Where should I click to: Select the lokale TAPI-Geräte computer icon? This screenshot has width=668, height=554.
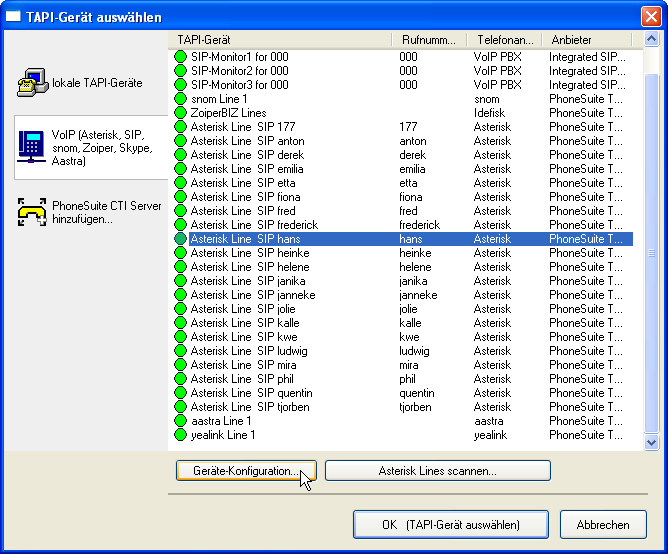(33, 83)
